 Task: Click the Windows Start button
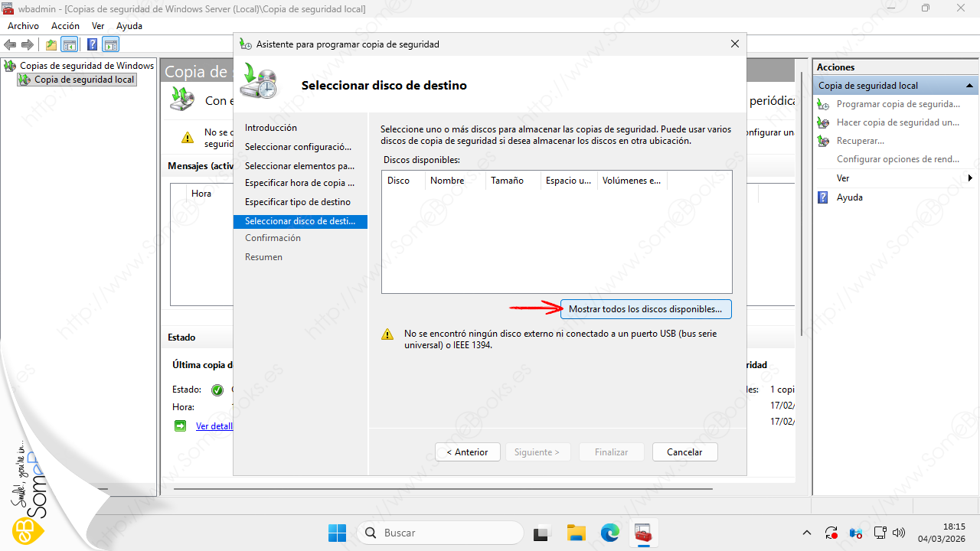(x=337, y=533)
